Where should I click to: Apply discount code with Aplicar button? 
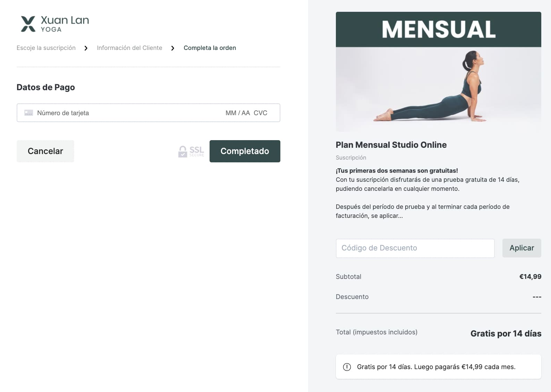point(522,248)
